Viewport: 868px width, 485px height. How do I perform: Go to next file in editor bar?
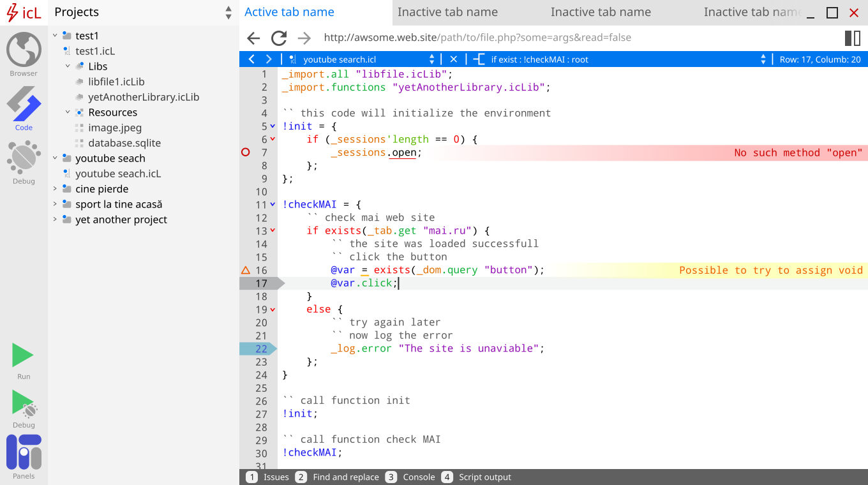269,59
